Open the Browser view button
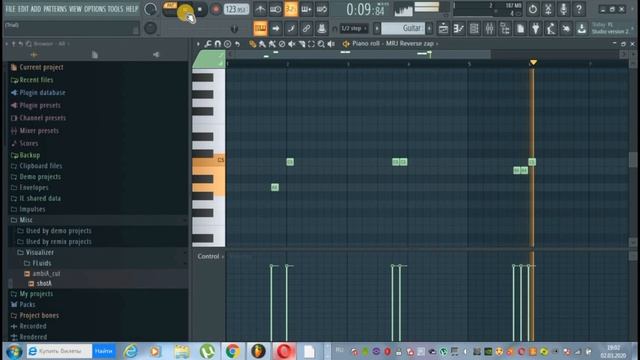The height and width of the screenshot is (360, 640). click(505, 29)
